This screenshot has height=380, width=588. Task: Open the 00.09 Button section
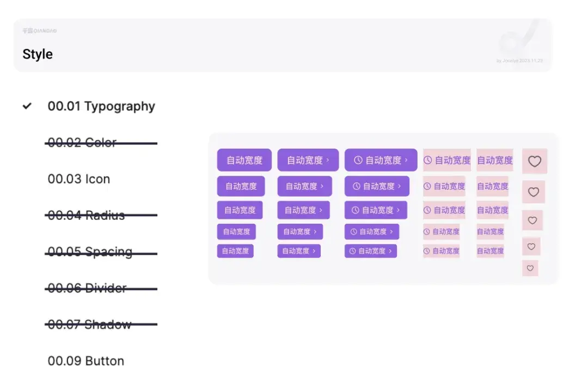click(85, 361)
